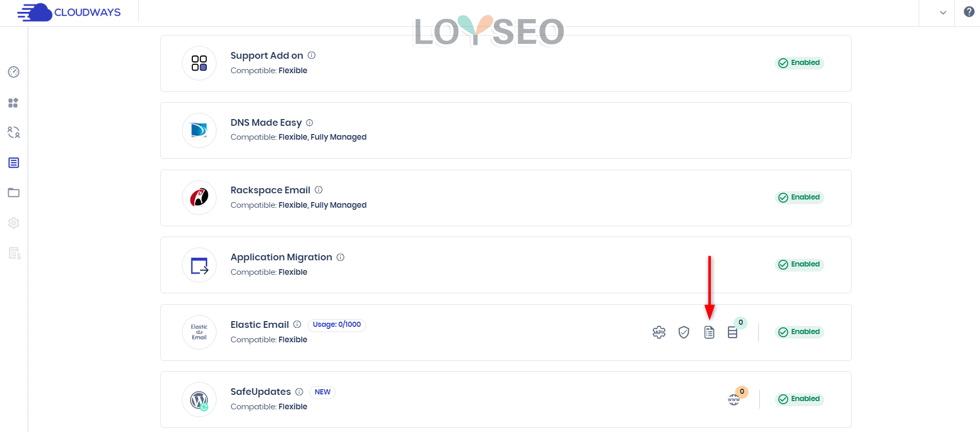980x432 pixels.
Task: Open the help question mark icon
Action: (x=969, y=12)
